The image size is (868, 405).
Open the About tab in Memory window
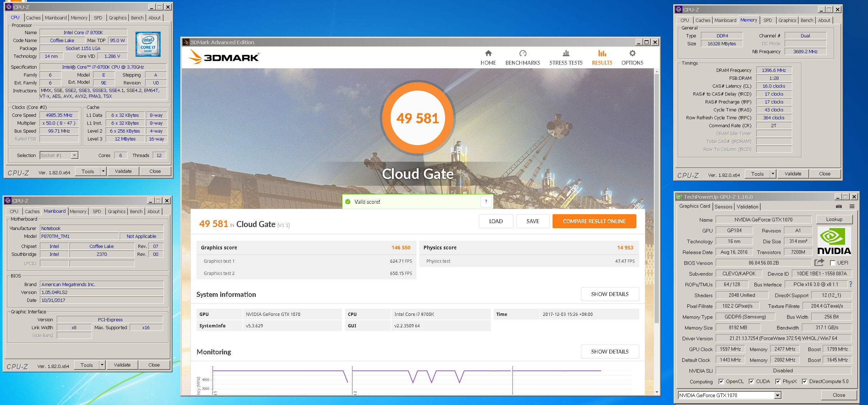point(824,20)
